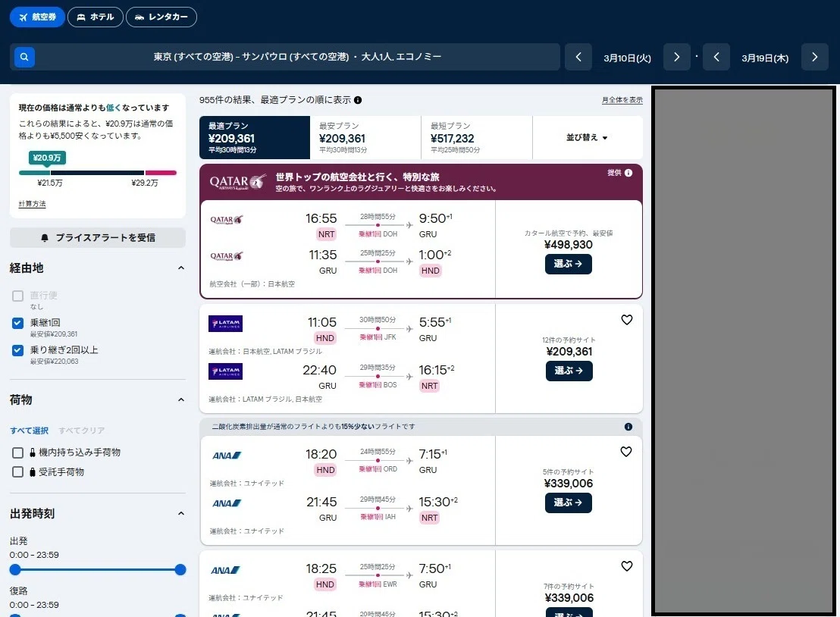Click 選ぶ button for ¥498,930 Qatar flight
Image resolution: width=840 pixels, height=617 pixels.
tap(569, 264)
